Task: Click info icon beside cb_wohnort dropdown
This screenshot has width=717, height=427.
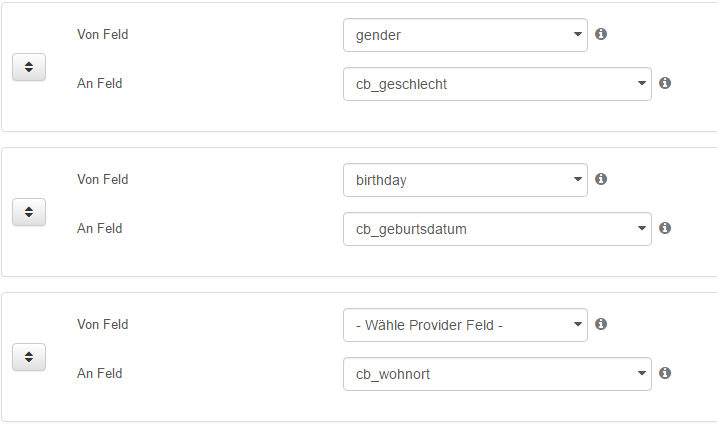Action: [x=665, y=373]
